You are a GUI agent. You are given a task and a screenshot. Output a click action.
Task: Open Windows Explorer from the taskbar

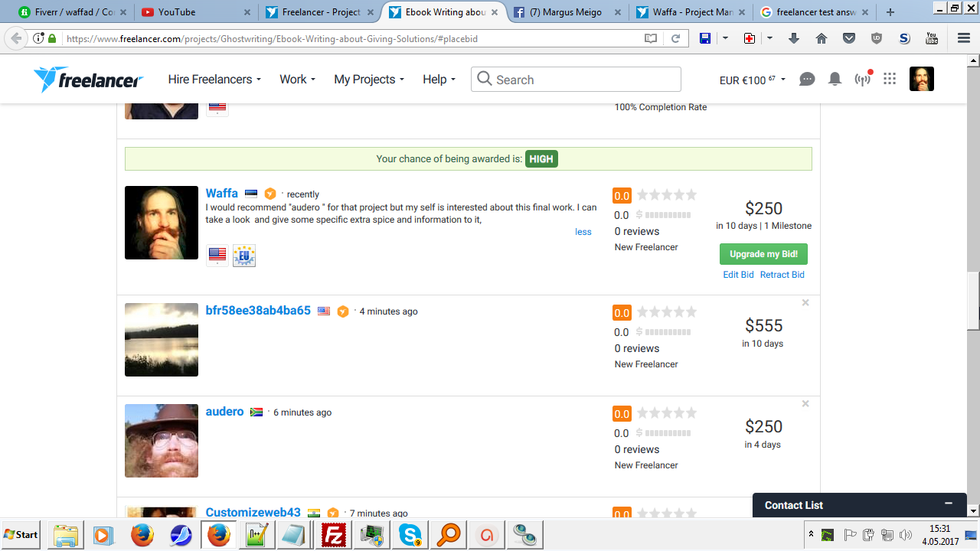tap(66, 535)
